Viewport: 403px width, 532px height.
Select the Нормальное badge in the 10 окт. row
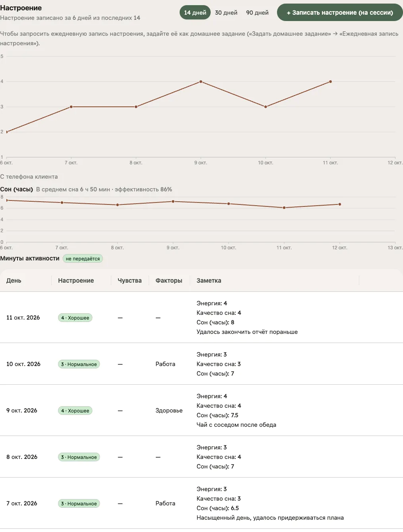click(79, 364)
